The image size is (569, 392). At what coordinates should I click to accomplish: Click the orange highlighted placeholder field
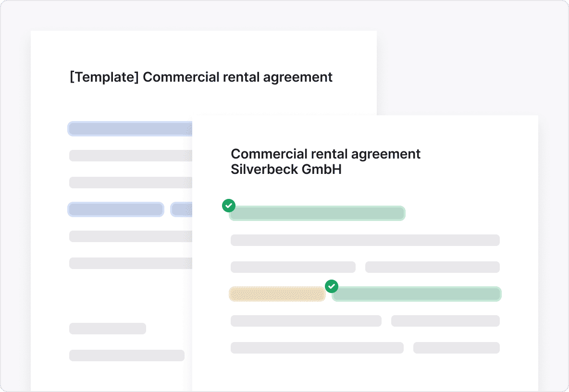277,294
